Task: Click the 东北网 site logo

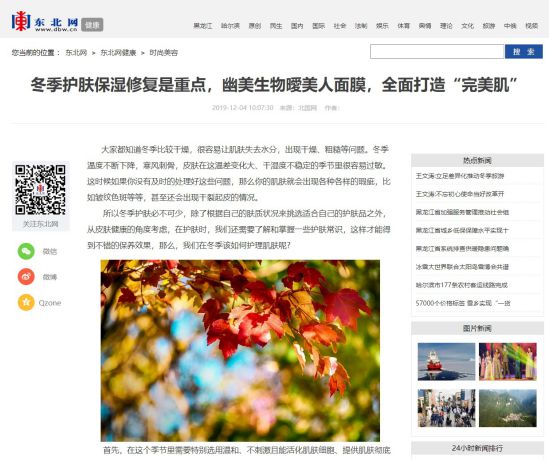Action: point(44,22)
